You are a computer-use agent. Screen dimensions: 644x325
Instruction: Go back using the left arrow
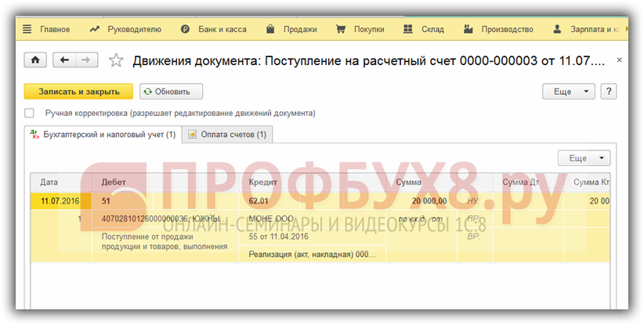click(64, 60)
